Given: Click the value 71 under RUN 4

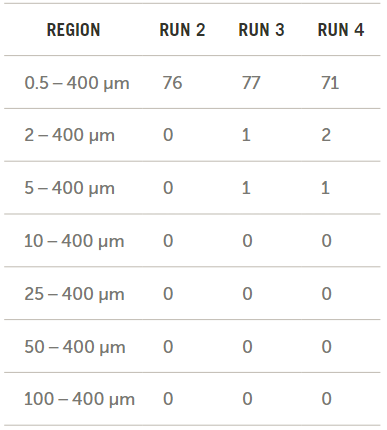Looking at the screenshot, I should (330, 83).
